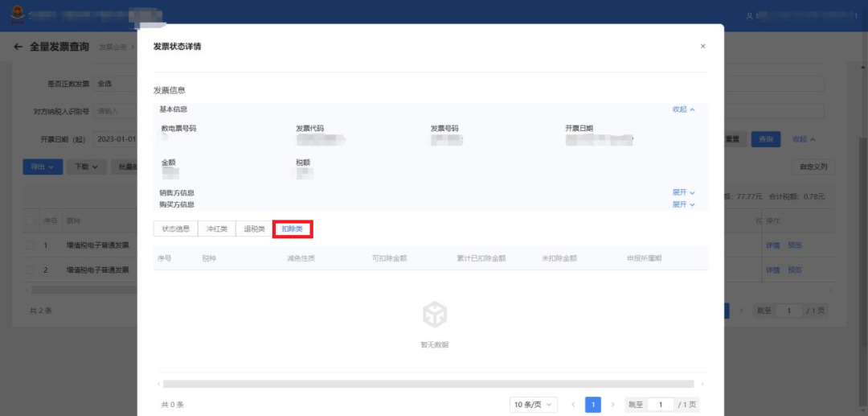Click right arrow of dialog horizontal scrollbar
868x416 pixels.
702,384
